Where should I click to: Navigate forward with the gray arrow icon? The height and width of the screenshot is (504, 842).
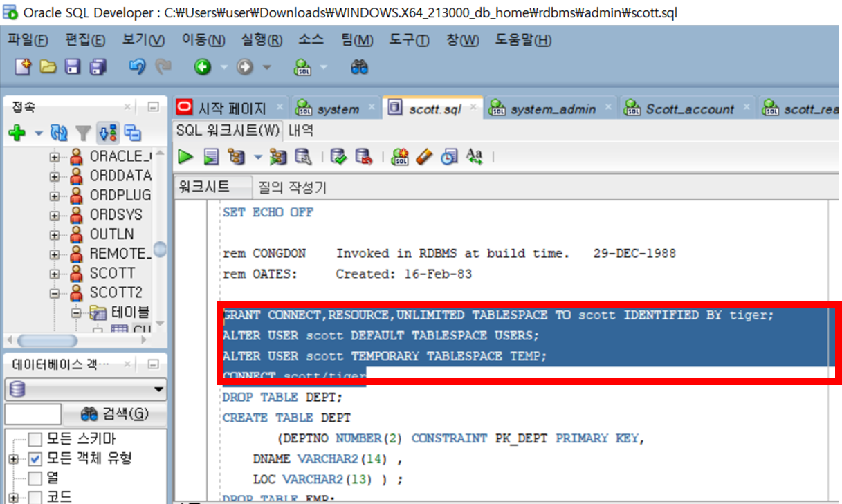(x=245, y=67)
